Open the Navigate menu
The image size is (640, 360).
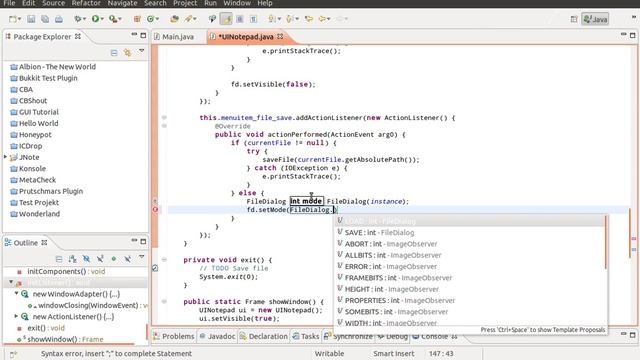(122, 3)
